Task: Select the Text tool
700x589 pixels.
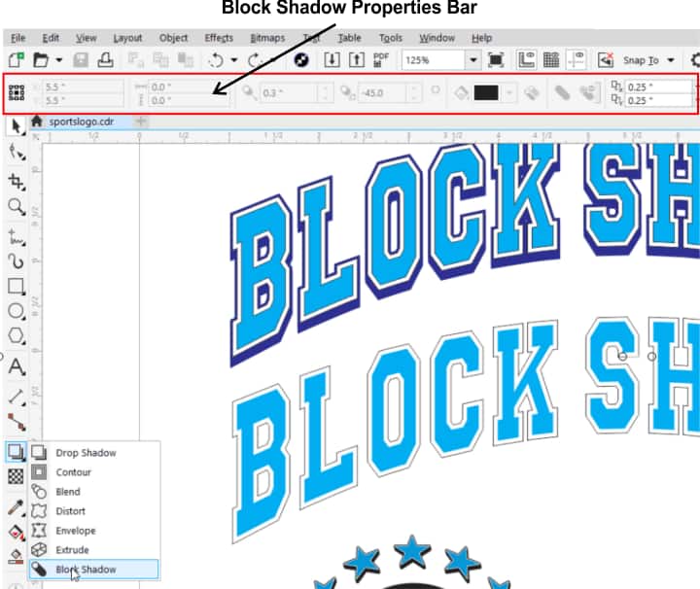Action: click(x=17, y=366)
